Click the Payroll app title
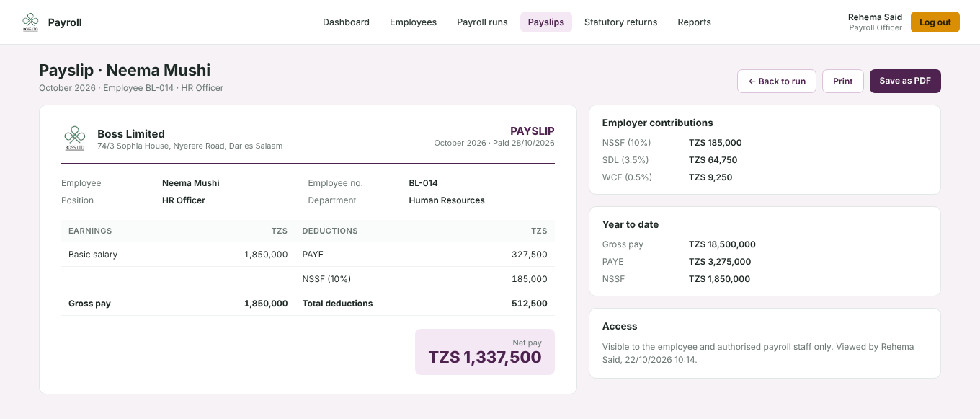 (65, 22)
